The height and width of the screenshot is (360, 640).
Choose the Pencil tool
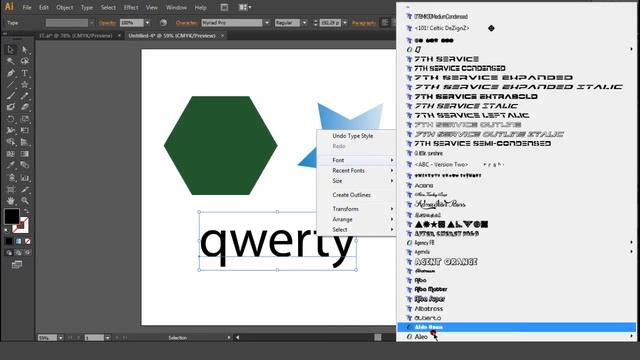[x=24, y=96]
